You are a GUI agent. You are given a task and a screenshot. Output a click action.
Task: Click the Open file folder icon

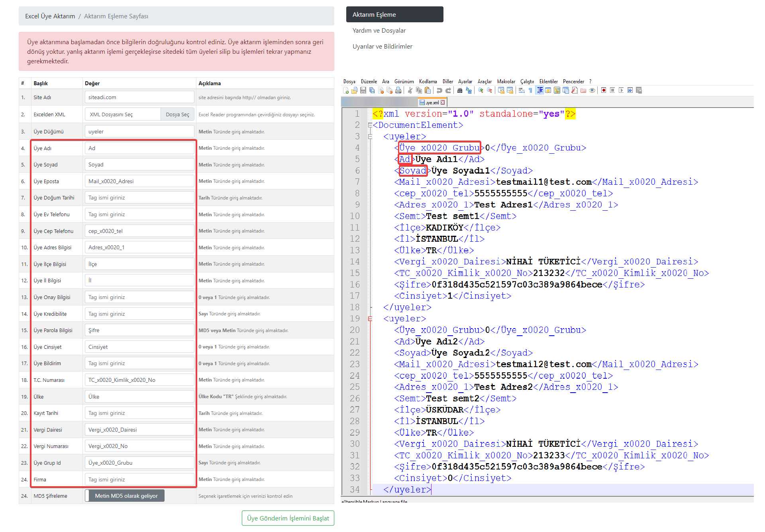(x=354, y=90)
